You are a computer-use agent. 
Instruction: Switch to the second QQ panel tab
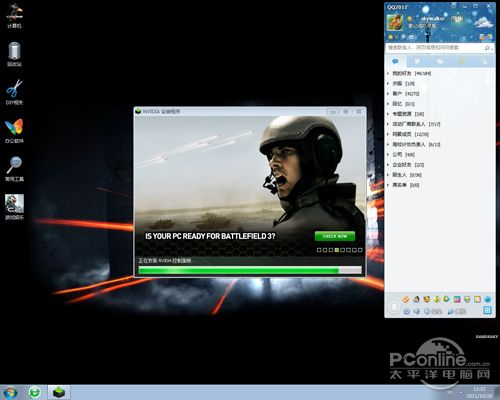pos(417,61)
